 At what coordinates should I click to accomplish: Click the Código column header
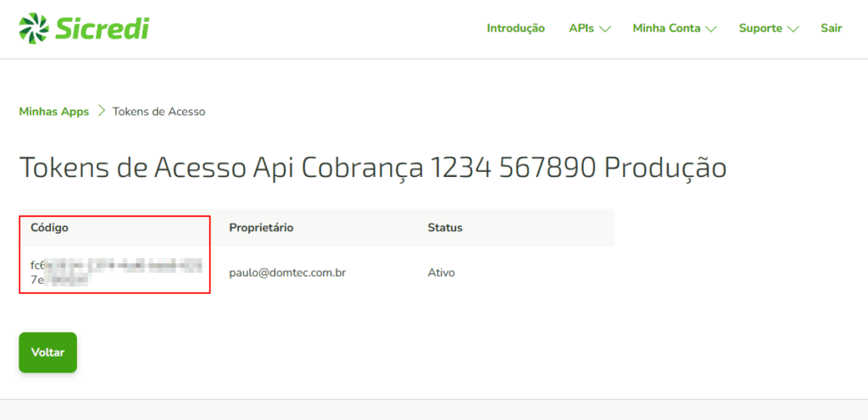[49, 228]
